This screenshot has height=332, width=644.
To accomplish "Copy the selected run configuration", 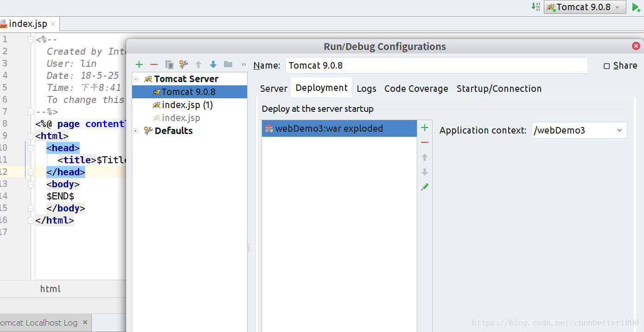I will coord(169,64).
